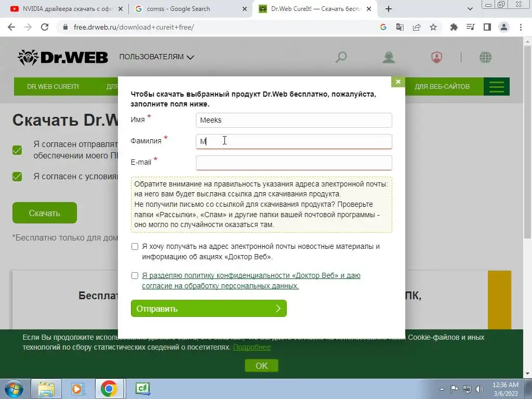Expand the ПОЛЬЗОВАТЕЛЯМ dropdown
The height and width of the screenshot is (399, 532).
(156, 57)
